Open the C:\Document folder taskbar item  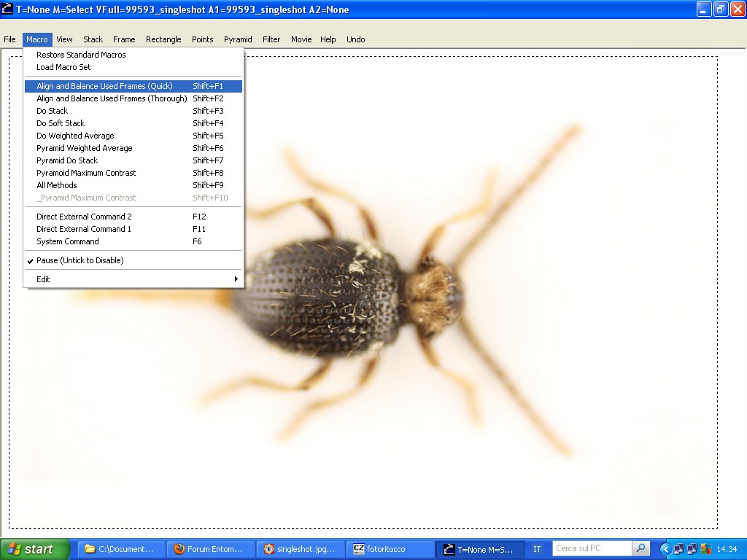(x=119, y=549)
